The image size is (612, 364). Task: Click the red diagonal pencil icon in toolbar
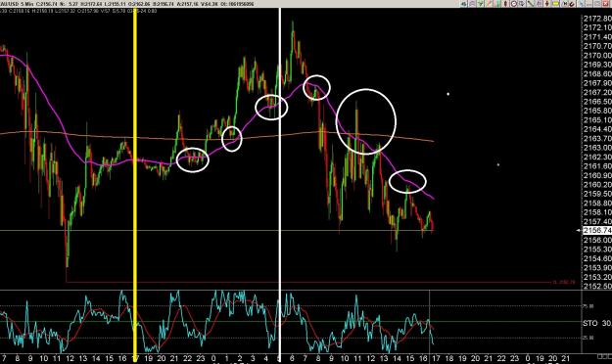click(489, 4)
